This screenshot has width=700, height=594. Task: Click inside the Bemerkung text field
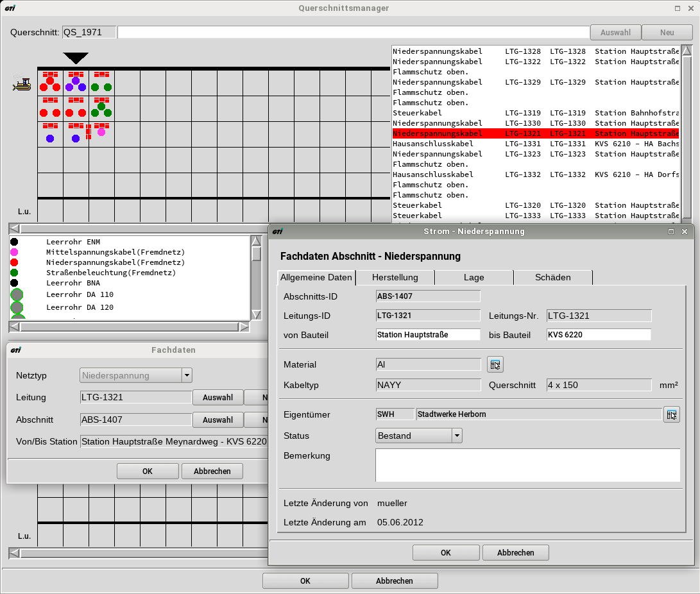click(526, 465)
